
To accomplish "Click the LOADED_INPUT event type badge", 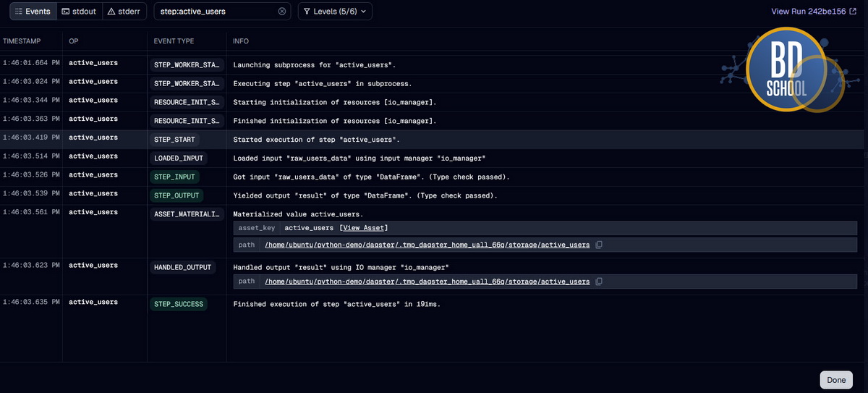I will (179, 158).
